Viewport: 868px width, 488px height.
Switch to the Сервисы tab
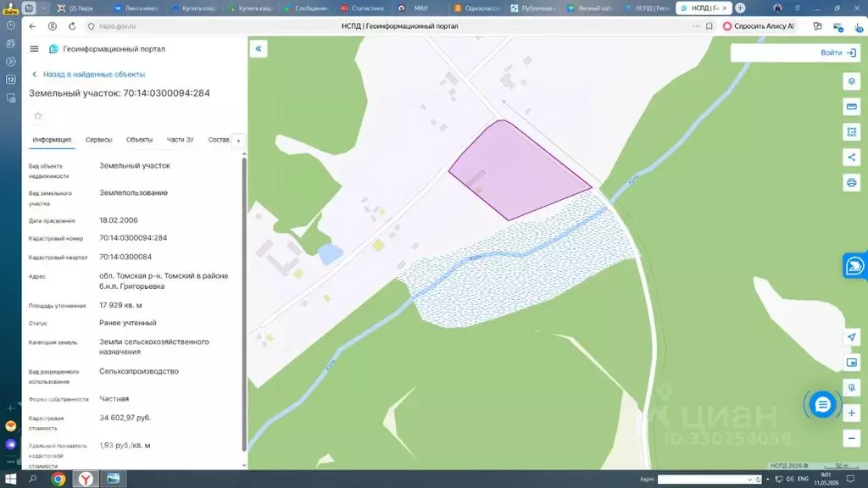[98, 140]
